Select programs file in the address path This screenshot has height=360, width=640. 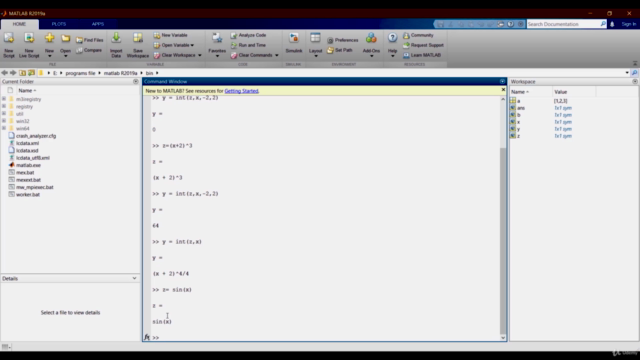point(80,73)
